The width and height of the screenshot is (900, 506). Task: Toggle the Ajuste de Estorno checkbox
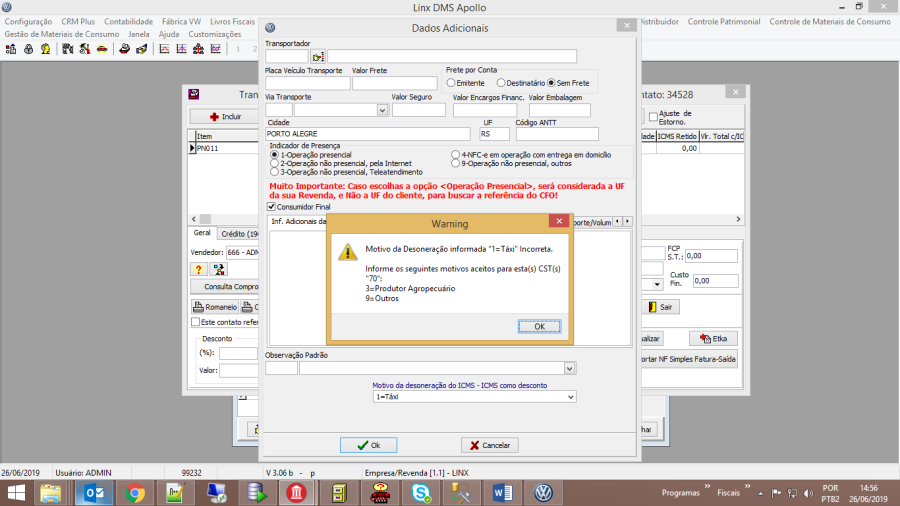(653, 117)
